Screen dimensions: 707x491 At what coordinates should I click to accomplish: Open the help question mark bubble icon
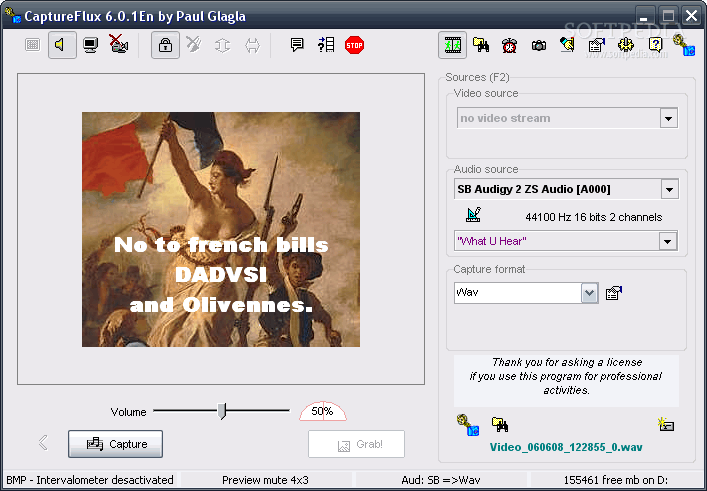(655, 44)
